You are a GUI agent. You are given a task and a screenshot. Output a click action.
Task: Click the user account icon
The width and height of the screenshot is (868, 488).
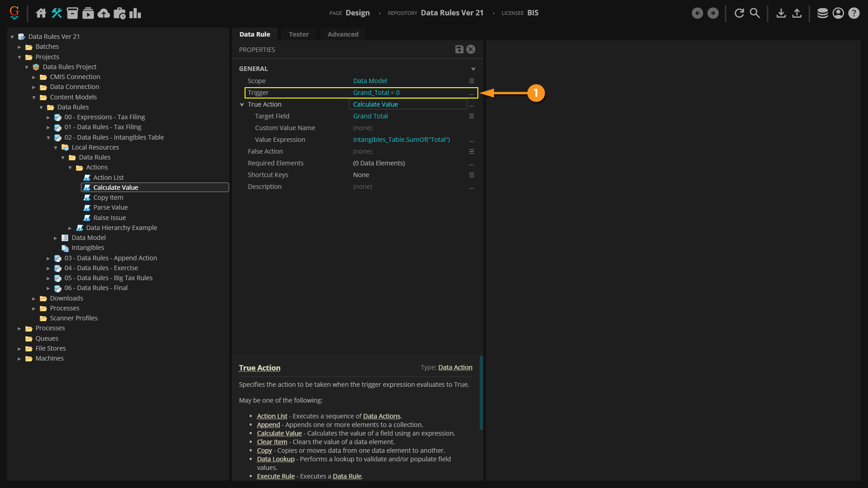[838, 13]
